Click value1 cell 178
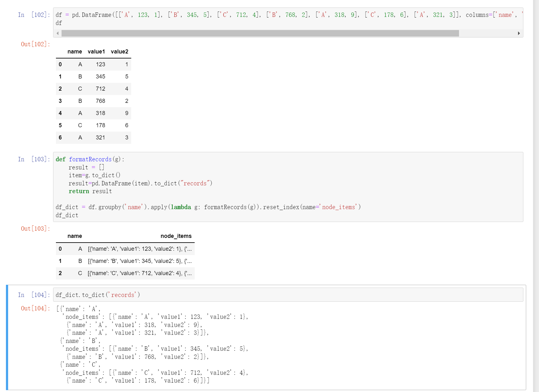539x392 pixels. point(100,125)
